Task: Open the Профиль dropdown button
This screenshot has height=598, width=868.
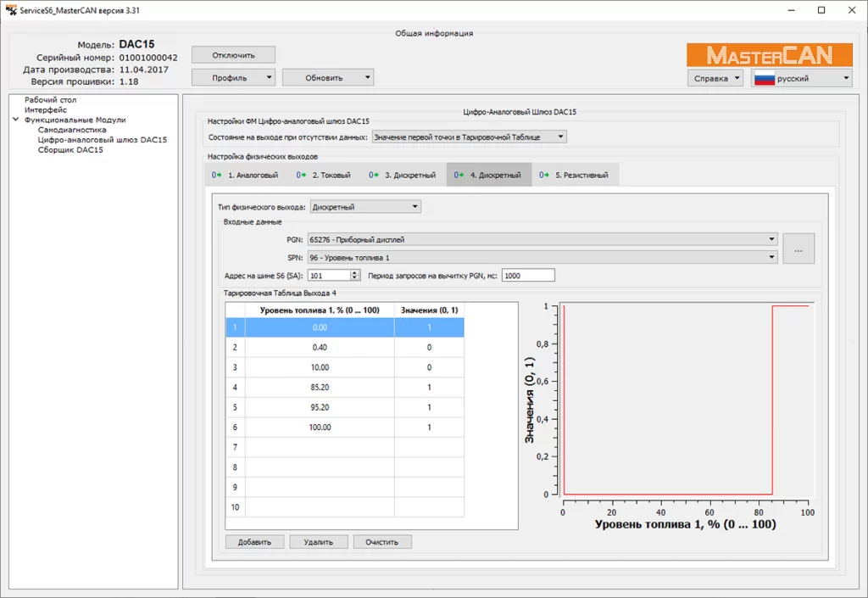Action: tap(233, 77)
